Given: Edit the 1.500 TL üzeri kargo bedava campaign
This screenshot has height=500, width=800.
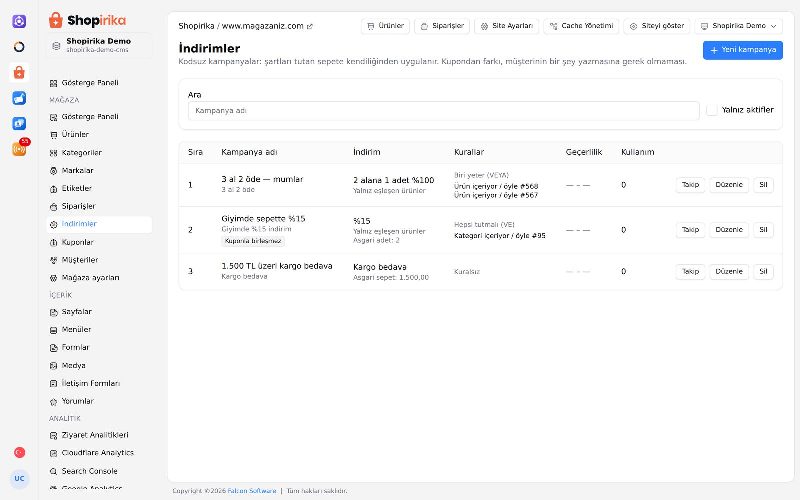Looking at the screenshot, I should click(729, 271).
